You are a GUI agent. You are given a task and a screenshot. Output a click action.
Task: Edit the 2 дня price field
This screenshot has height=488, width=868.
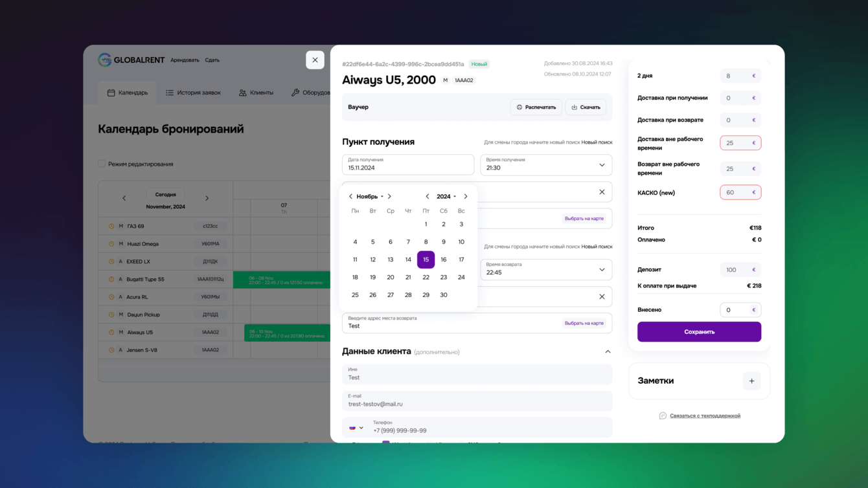pyautogui.click(x=740, y=76)
